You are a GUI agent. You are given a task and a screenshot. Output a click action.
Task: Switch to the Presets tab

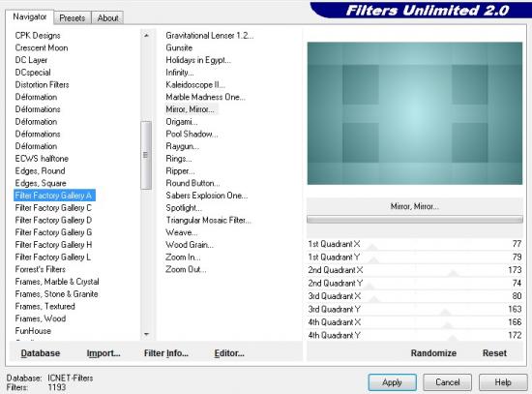[73, 18]
